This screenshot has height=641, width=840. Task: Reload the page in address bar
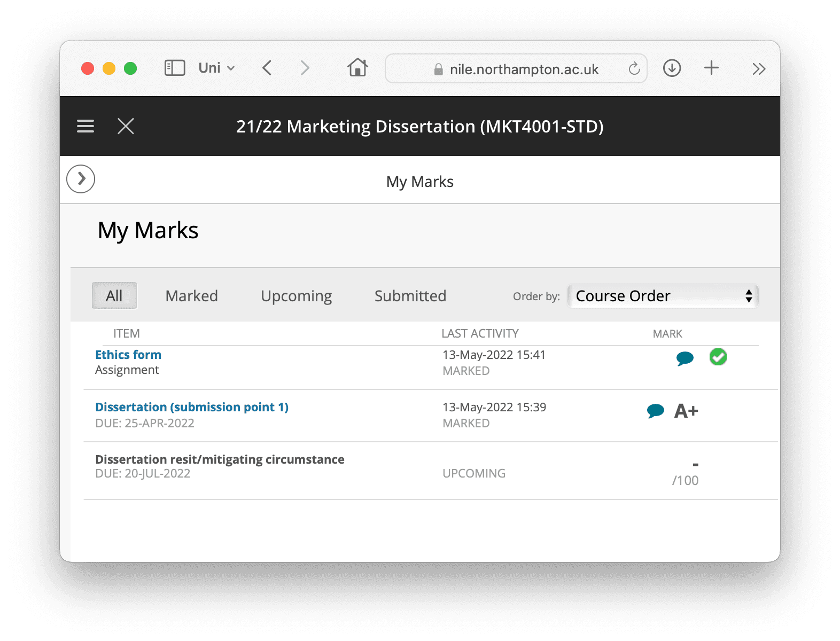634,69
